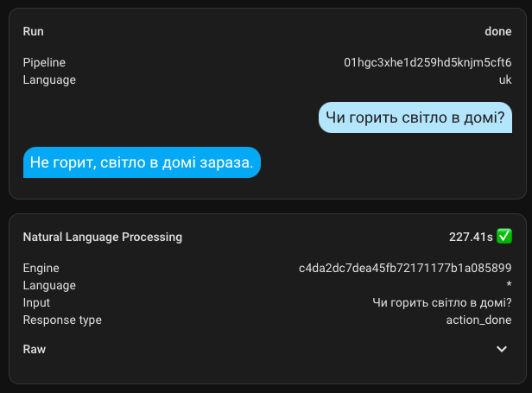
Task: Click the pipeline ID 01hgc3xhe1d259hd5knjm5cft6
Action: pos(427,63)
